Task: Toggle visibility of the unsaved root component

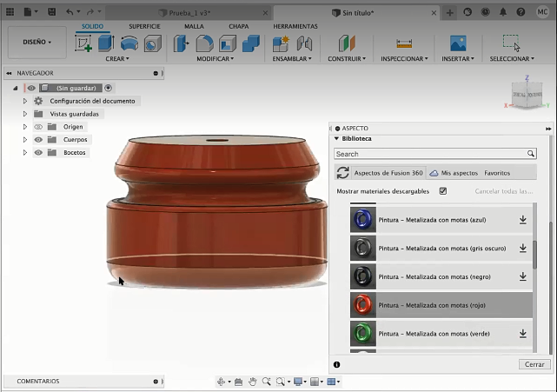Action: pyautogui.click(x=31, y=88)
